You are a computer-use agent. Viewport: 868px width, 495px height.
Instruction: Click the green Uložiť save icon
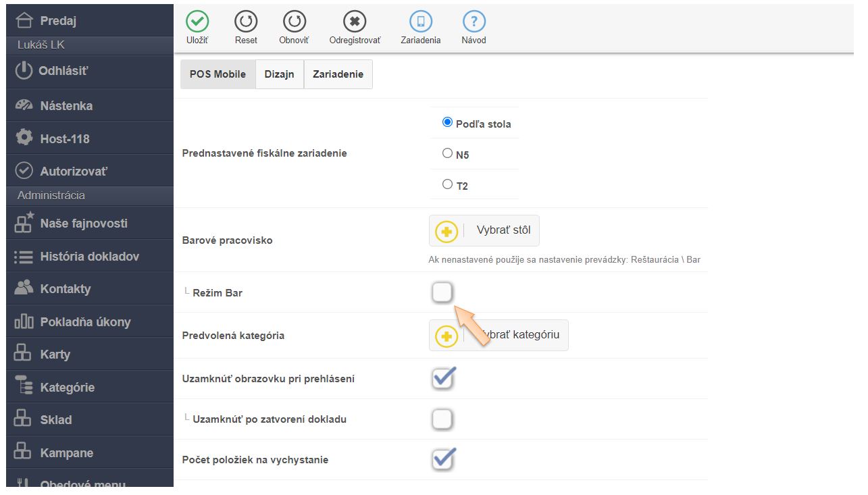point(197,22)
